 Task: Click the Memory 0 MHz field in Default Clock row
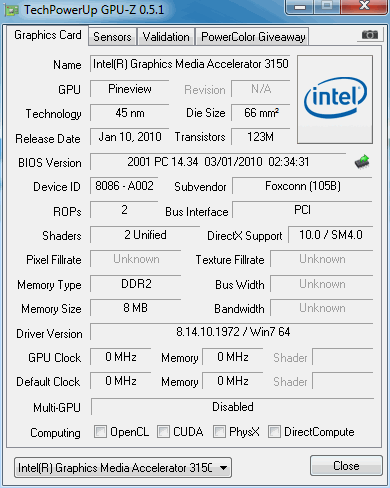[233, 381]
